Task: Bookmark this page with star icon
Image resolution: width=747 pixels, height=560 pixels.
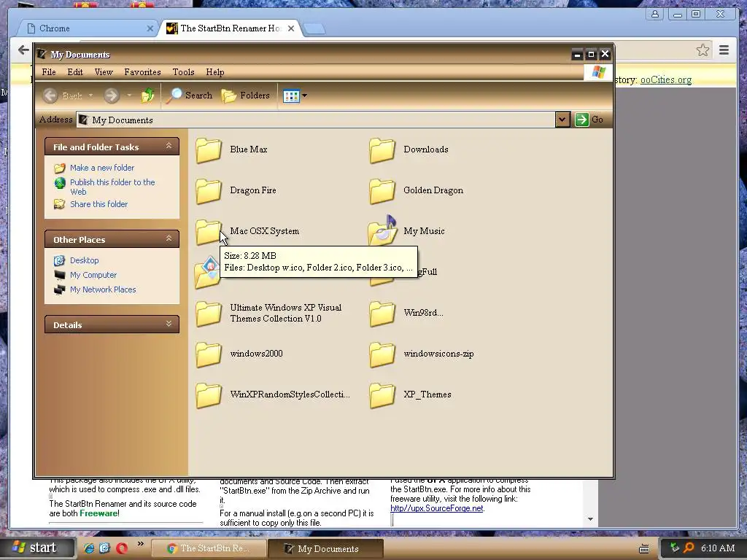Action: (x=703, y=50)
